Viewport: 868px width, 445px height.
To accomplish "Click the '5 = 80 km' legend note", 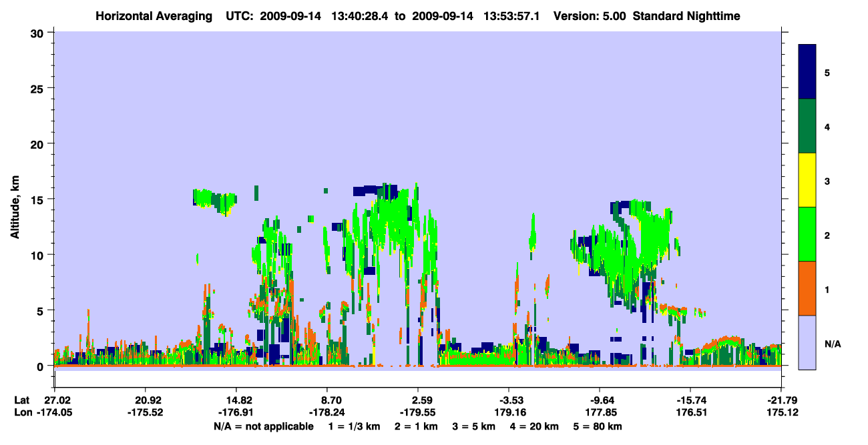I will [598, 426].
